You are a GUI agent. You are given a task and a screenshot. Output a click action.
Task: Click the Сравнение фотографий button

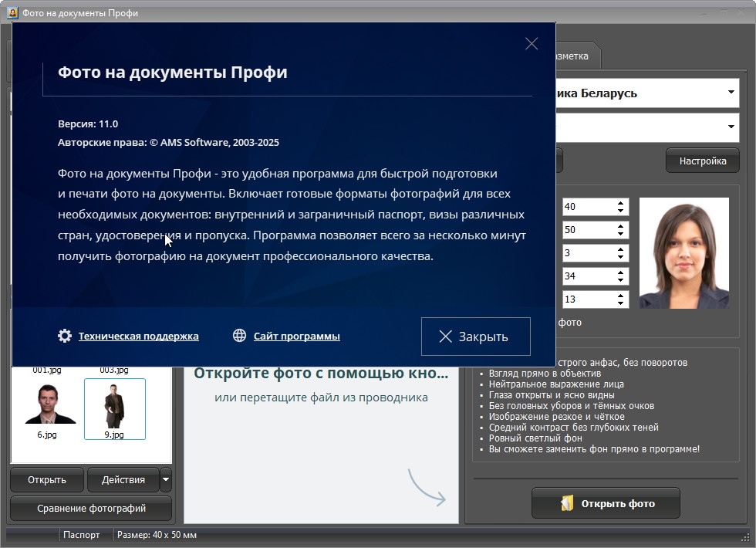tap(91, 509)
